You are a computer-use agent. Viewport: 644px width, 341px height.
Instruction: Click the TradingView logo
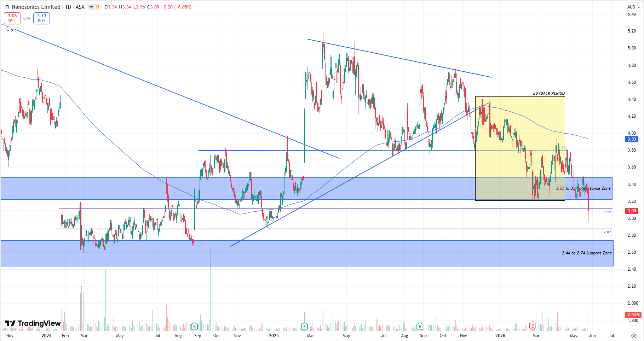[33, 323]
